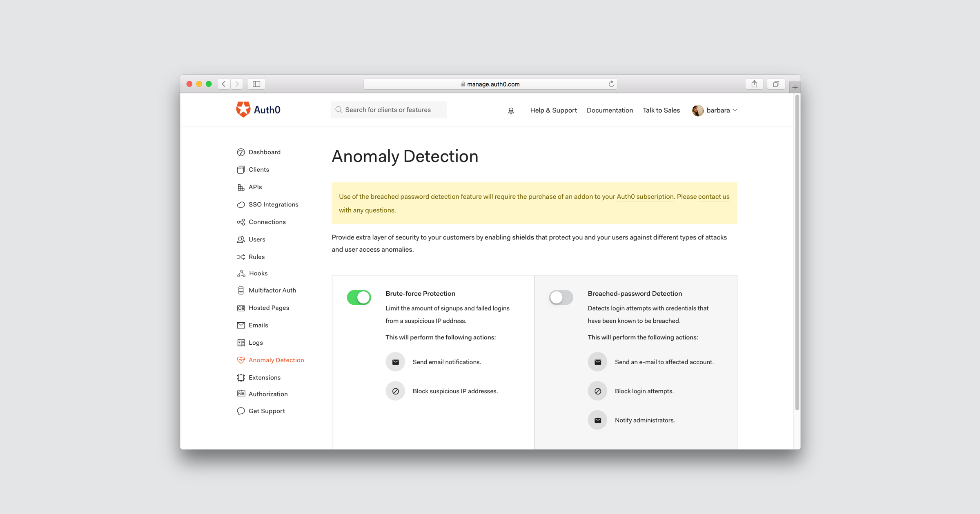This screenshot has width=980, height=514.
Task: View the Logs section
Action: (x=256, y=342)
